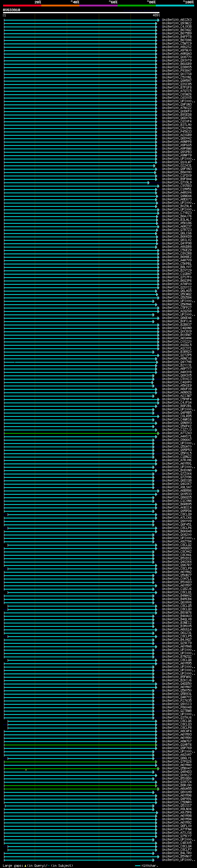Select label UniRef100_A5K186
The height and width of the screenshot is (868, 197).
pos(177,223)
